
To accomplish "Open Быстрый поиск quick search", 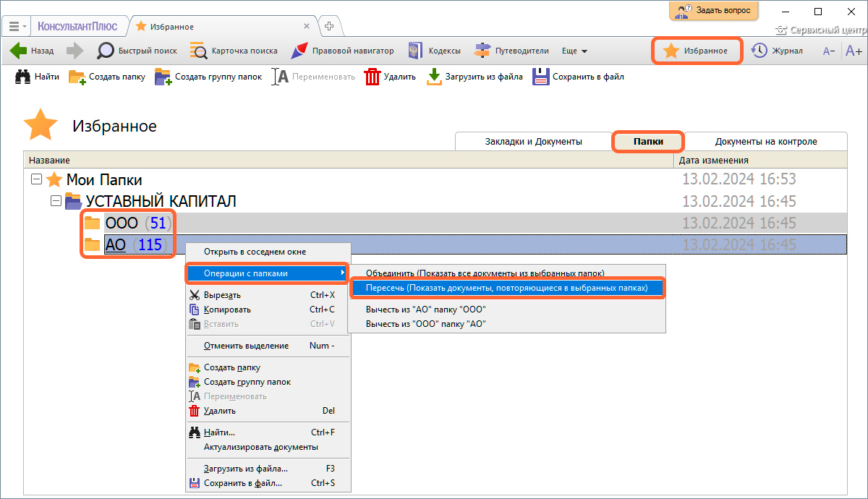I will point(137,51).
